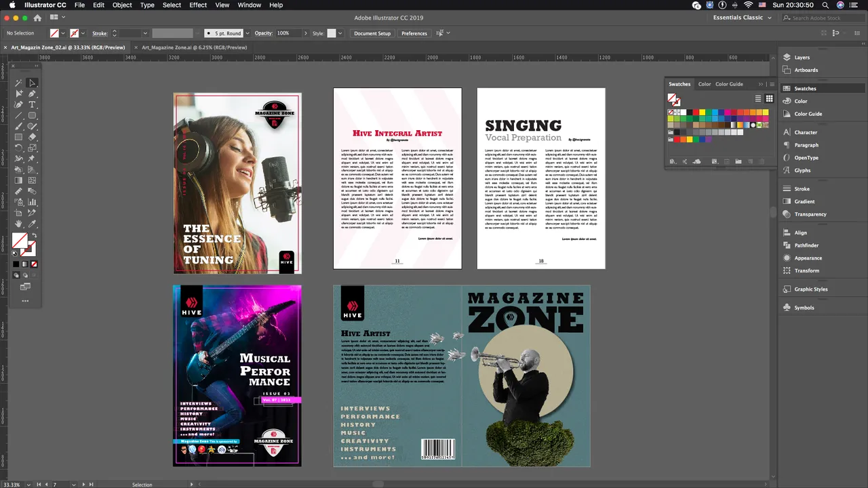Viewport: 868px width, 488px height.
Task: Select the Selection arrow tool
Action: 32,83
